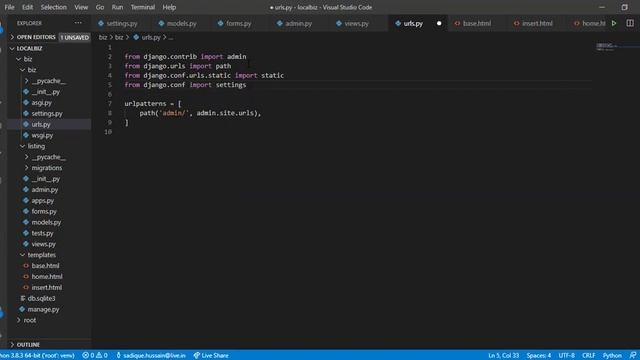
Task: Expand __pycache__ folder under listing
Action: (x=27, y=157)
